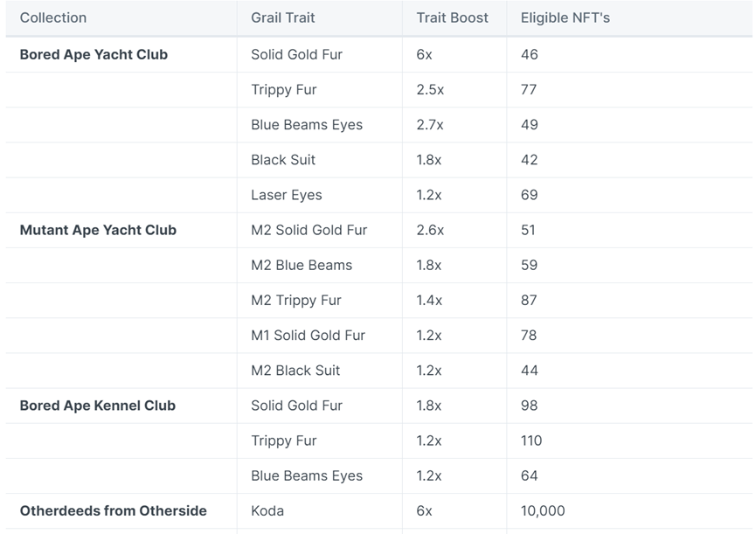Click the Trait Boost column header
The image size is (756, 534).
coord(453,17)
